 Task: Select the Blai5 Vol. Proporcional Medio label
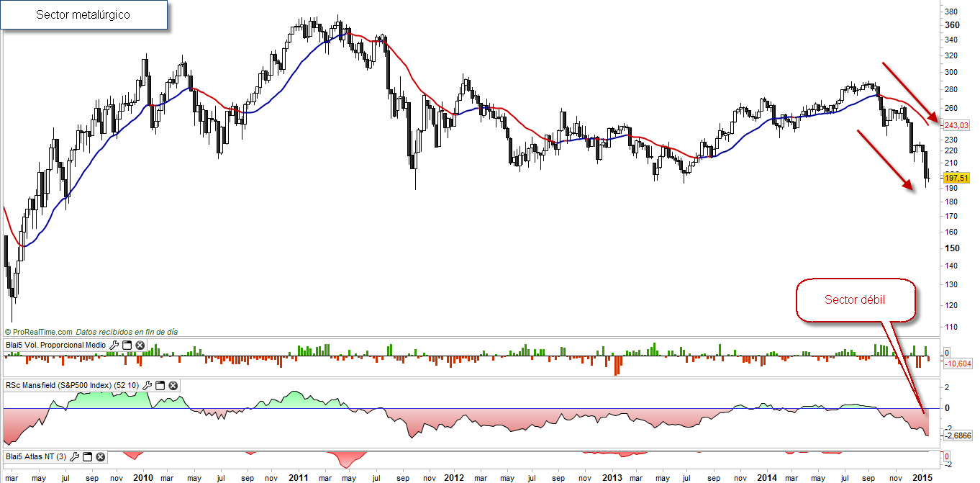(56, 346)
